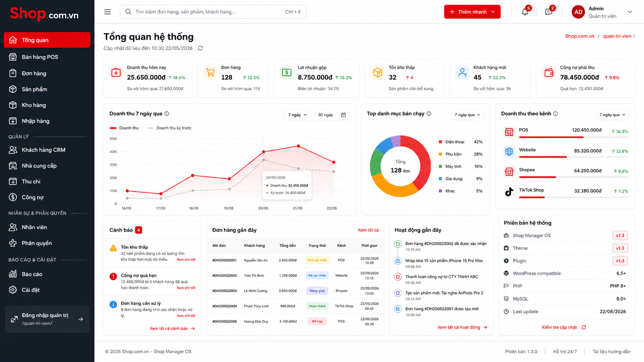The image size is (644, 362).
Task: Click the Tồn kho thấp warning icon
Action: click(x=113, y=248)
